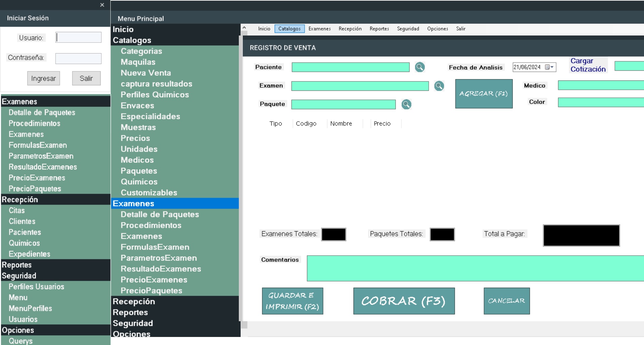
Task: Click the GUARDAR E IMPRIMIR (F2) button
Action: click(x=292, y=301)
